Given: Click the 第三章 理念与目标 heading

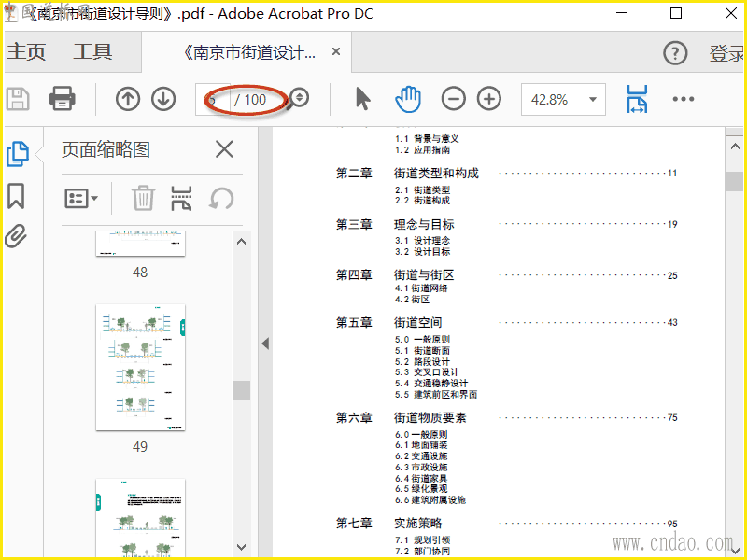Looking at the screenshot, I should pyautogui.click(x=395, y=224).
